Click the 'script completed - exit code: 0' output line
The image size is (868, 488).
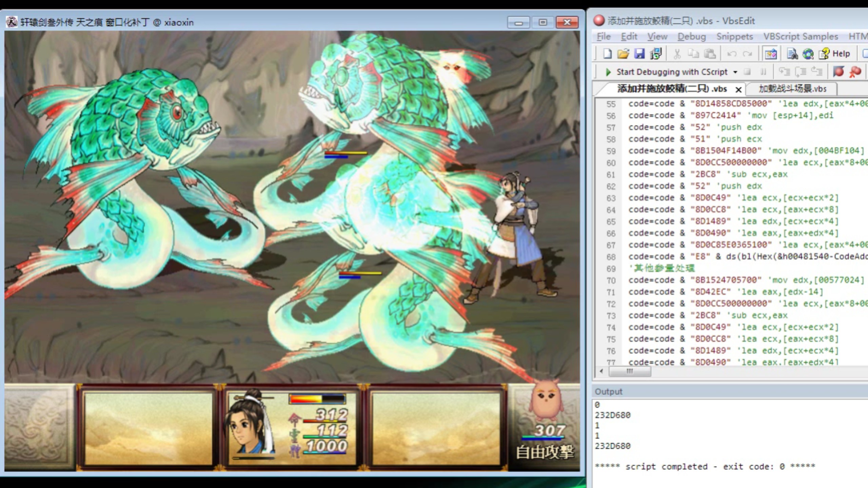click(705, 467)
